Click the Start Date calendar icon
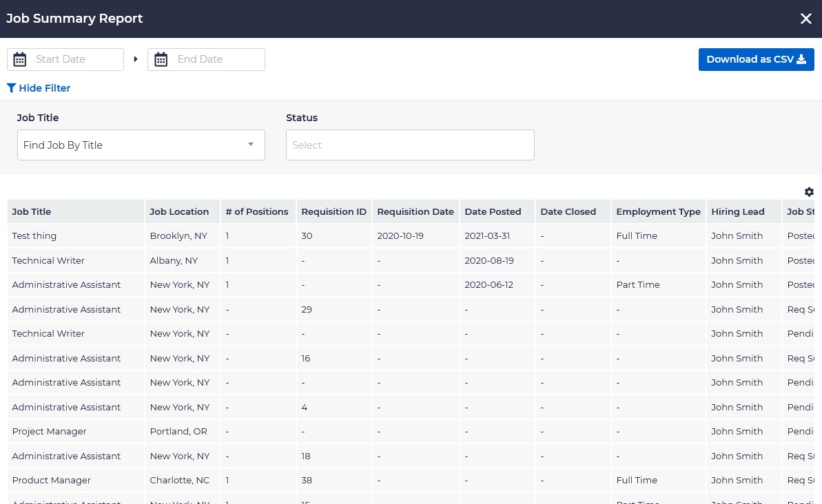 (x=20, y=59)
